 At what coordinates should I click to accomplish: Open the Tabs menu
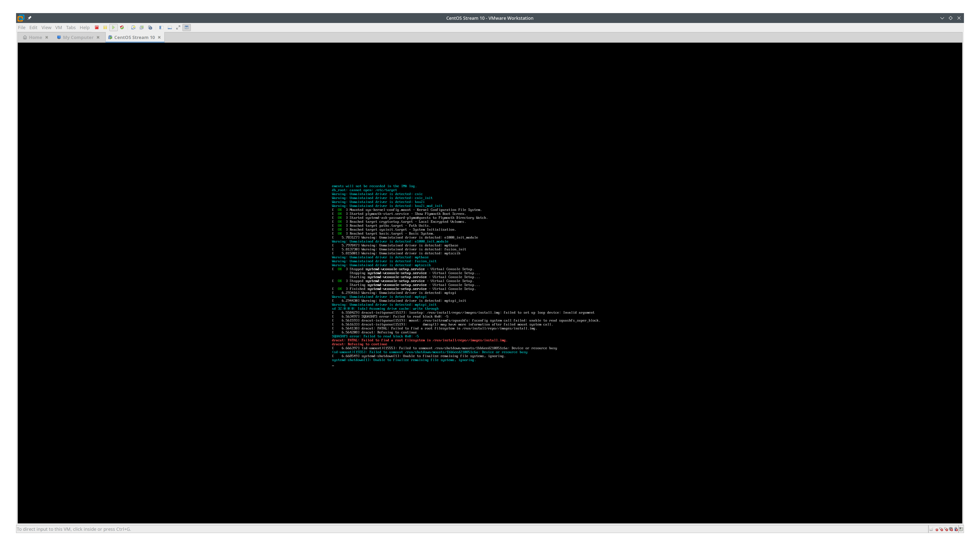point(71,27)
